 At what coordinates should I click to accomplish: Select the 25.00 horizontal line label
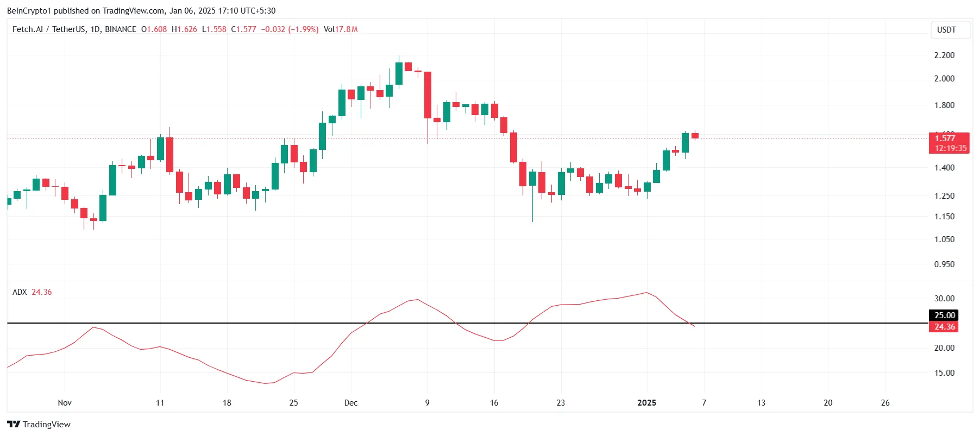click(945, 315)
